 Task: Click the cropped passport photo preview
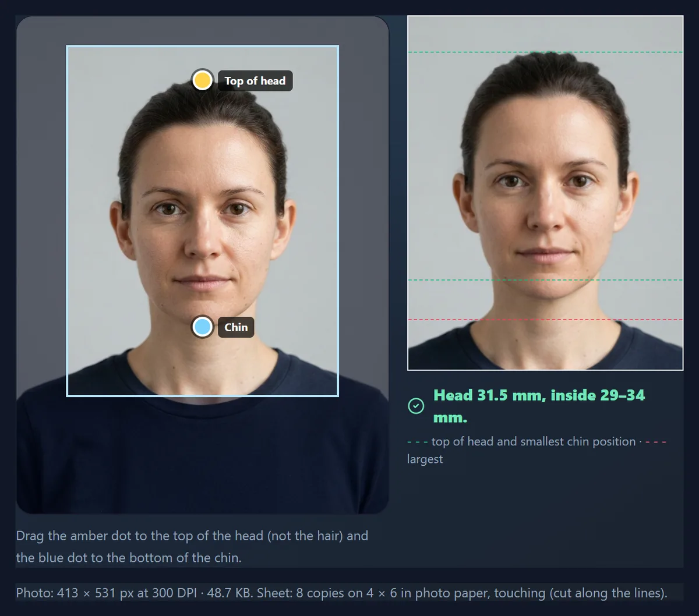[x=545, y=193]
